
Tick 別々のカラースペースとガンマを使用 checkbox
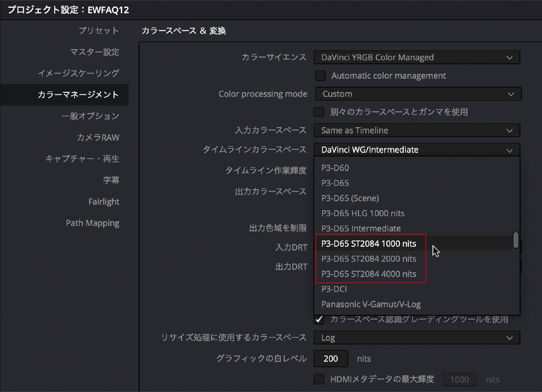click(x=319, y=112)
